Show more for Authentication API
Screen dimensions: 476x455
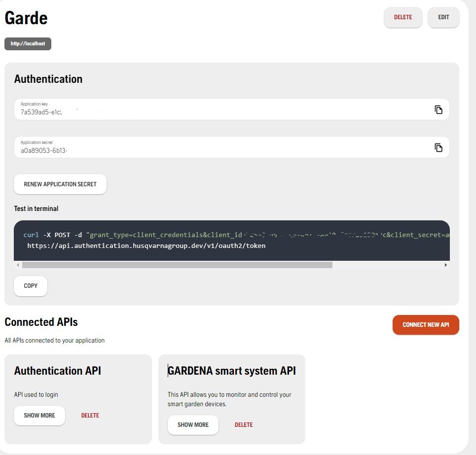pos(39,416)
